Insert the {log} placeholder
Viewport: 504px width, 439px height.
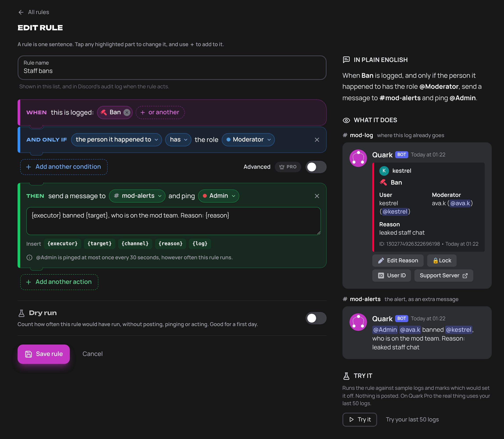pos(200,243)
